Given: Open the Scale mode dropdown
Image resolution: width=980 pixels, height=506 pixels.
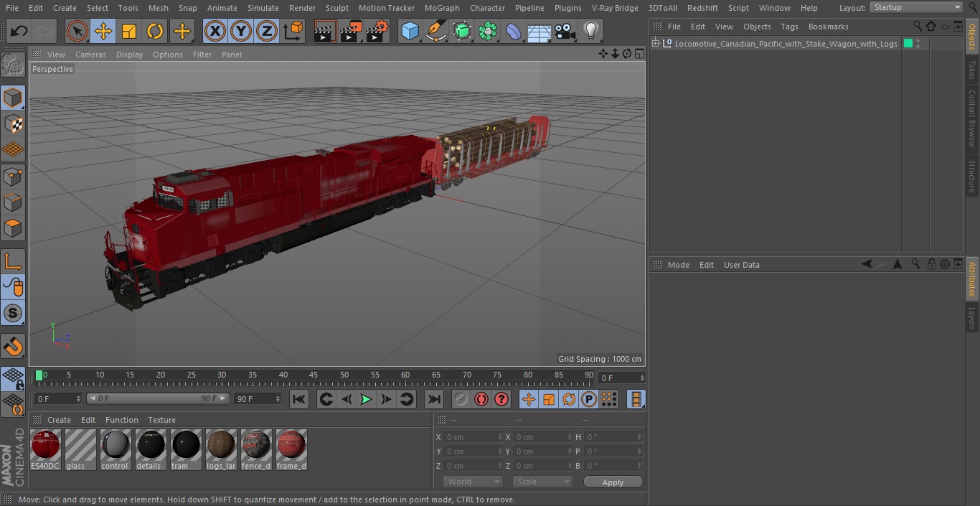Looking at the screenshot, I should point(542,482).
